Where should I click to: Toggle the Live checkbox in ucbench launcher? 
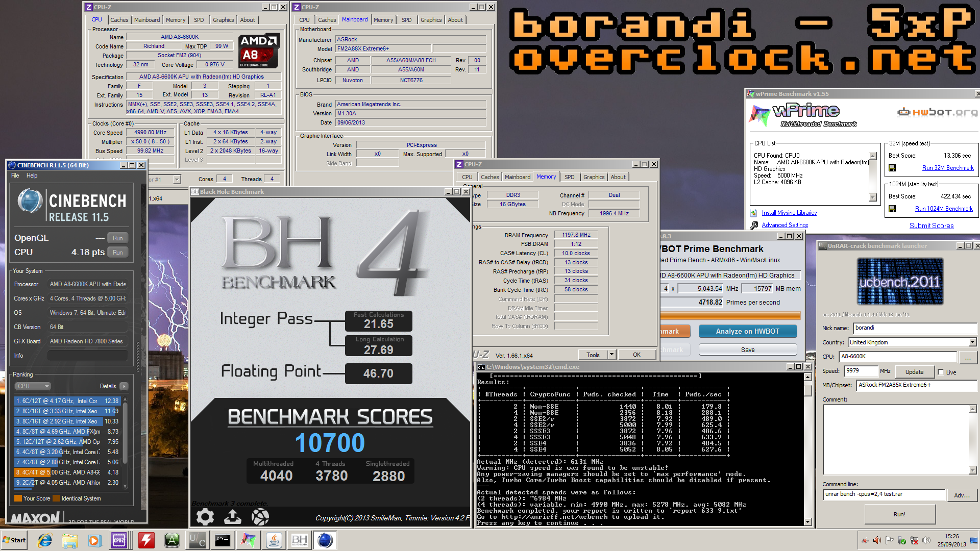(941, 372)
